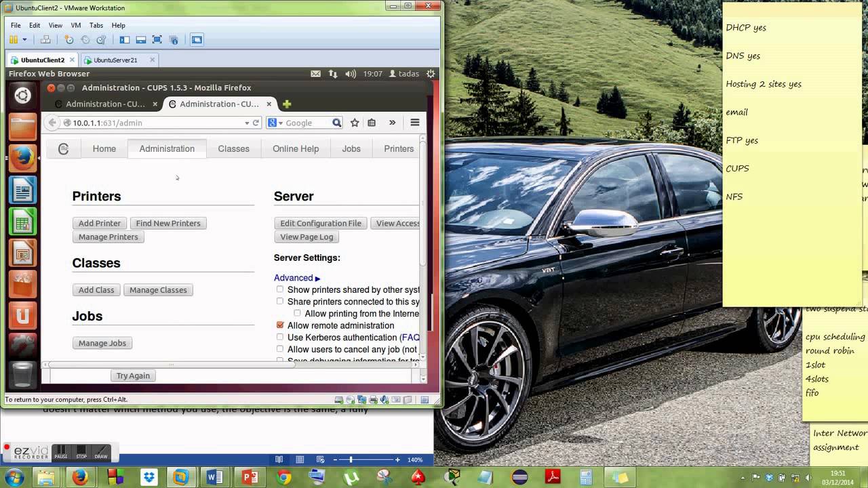
Task: Expand Advanced server settings
Action: tap(297, 278)
